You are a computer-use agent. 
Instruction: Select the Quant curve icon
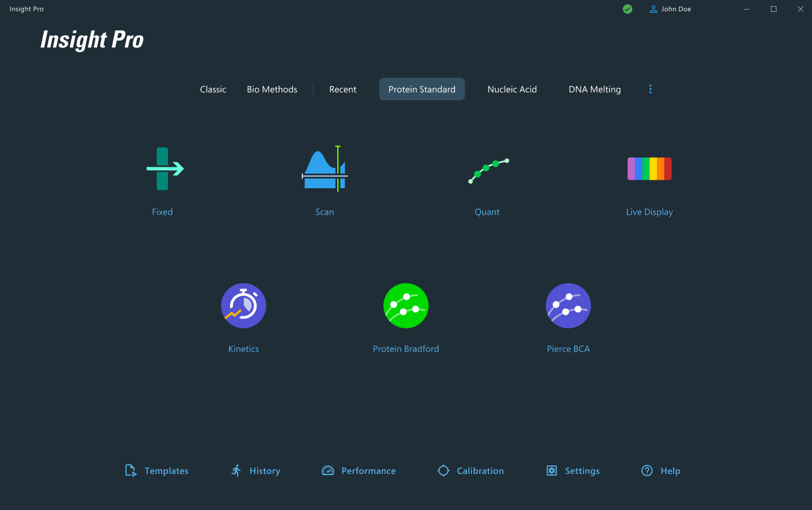487,170
